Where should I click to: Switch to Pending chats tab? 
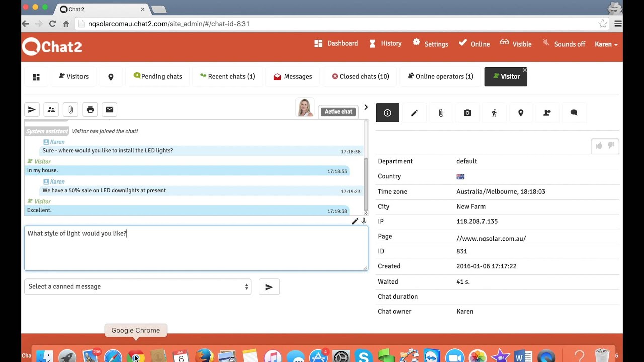click(157, 77)
